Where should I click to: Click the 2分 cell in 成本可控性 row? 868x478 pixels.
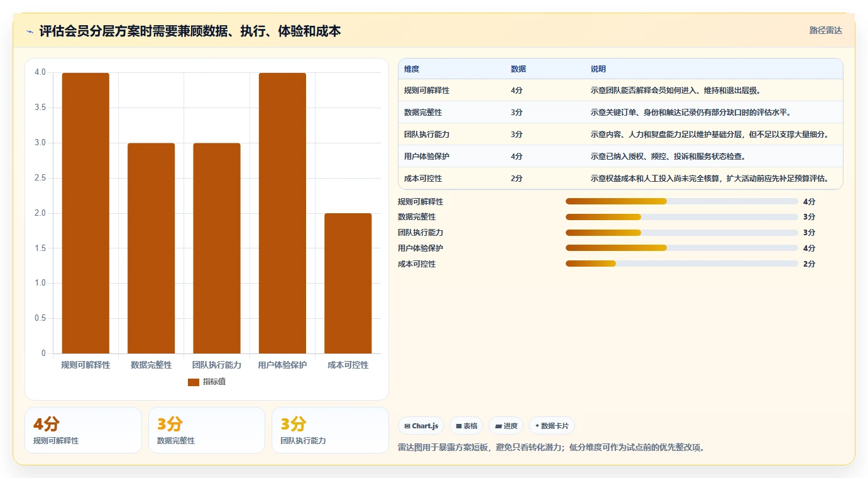tap(517, 179)
